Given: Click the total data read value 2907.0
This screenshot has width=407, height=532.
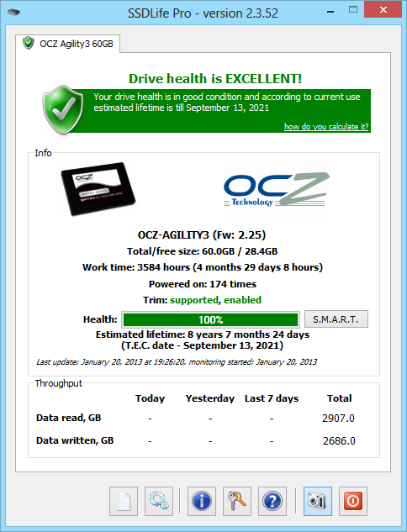Looking at the screenshot, I should pyautogui.click(x=338, y=418).
